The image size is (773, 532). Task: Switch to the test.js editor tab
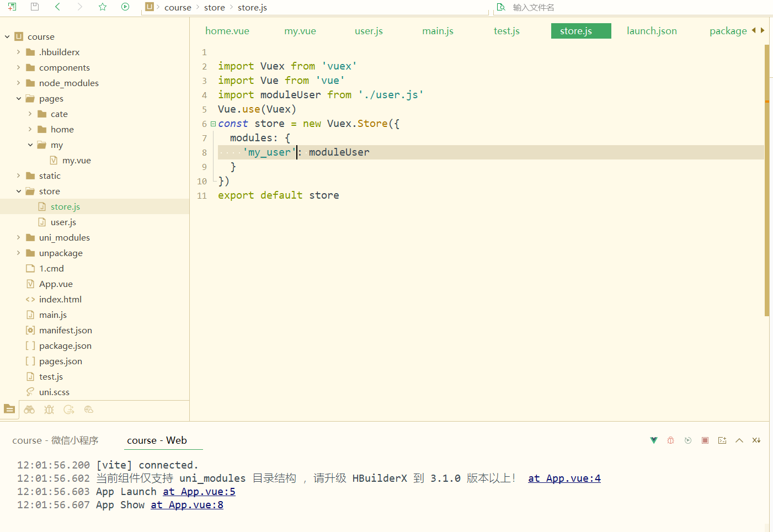pos(507,31)
